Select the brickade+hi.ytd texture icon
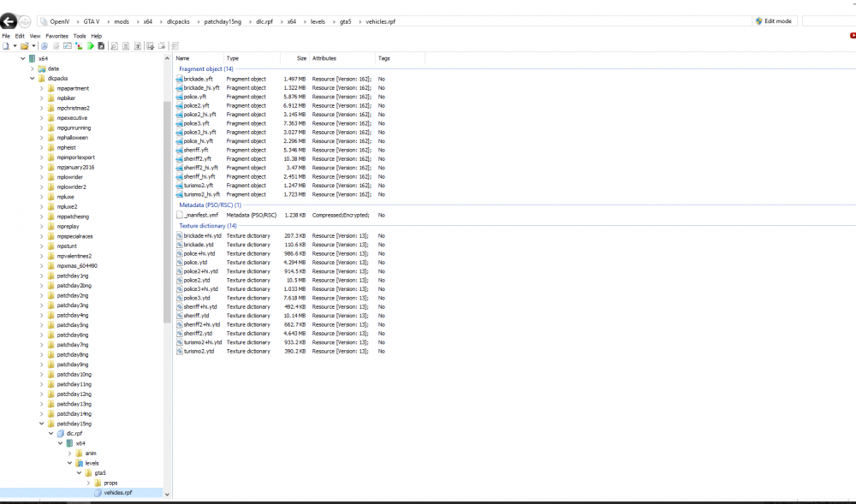 [179, 235]
